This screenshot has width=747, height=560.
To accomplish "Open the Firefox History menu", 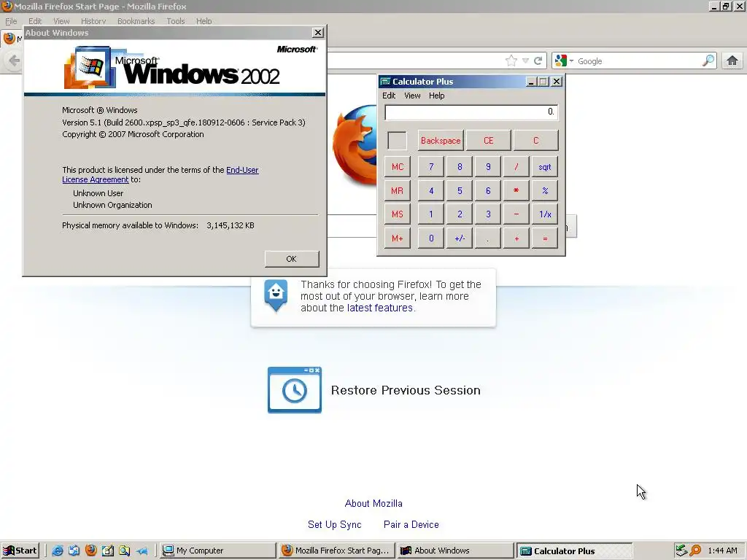I will click(x=93, y=21).
